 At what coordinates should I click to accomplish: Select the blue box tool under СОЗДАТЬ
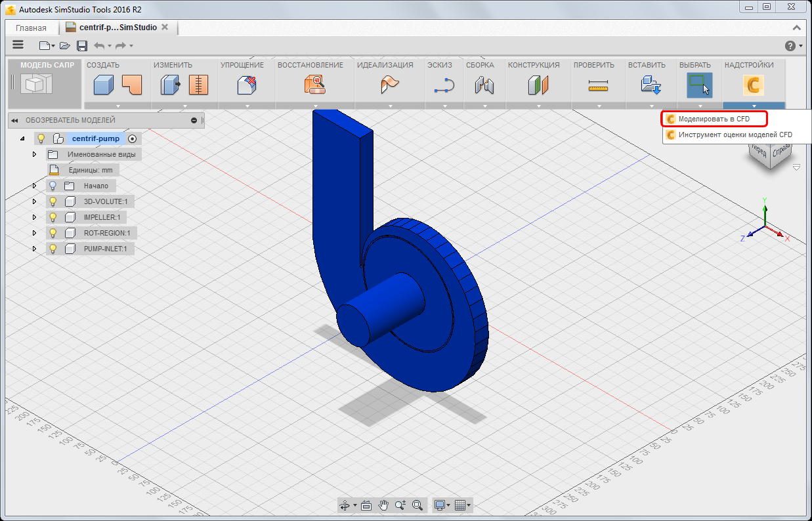click(x=104, y=85)
